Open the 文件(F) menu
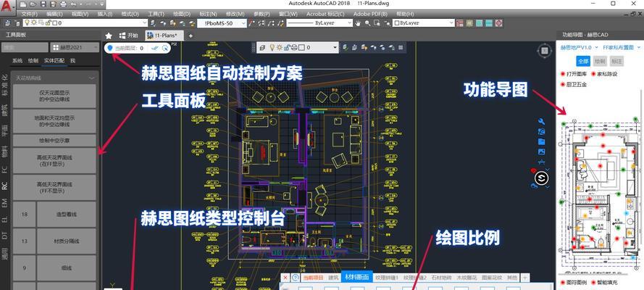The height and width of the screenshot is (290, 644). coord(28,14)
